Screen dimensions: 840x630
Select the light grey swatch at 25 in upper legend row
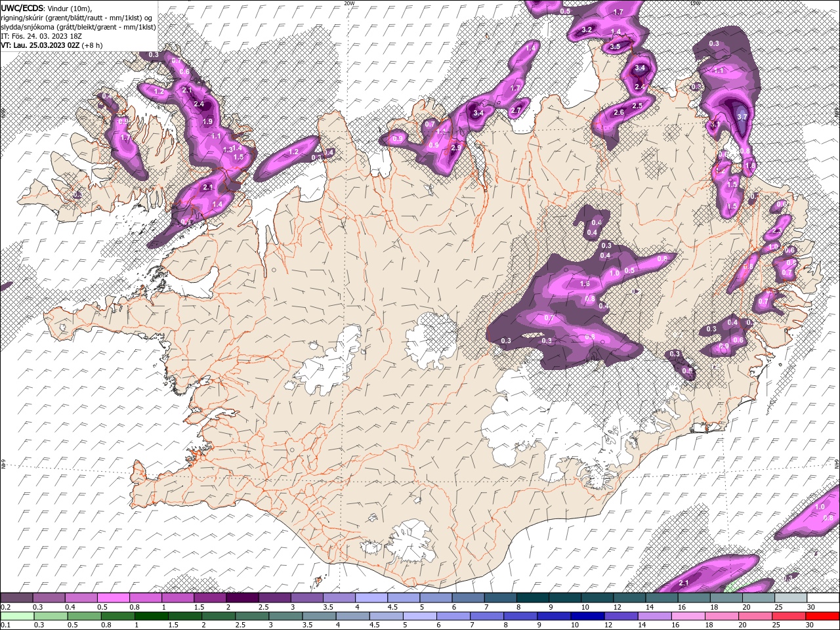coord(790,598)
